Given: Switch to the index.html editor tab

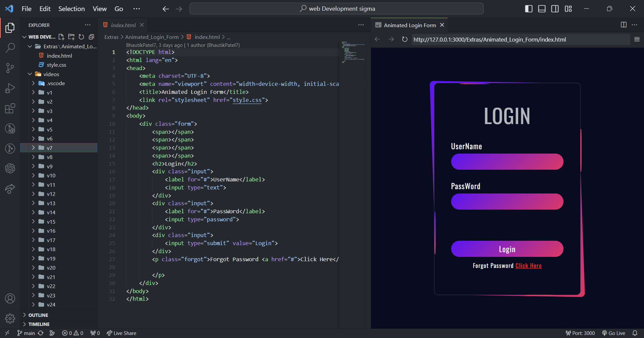Looking at the screenshot, I should tap(123, 25).
